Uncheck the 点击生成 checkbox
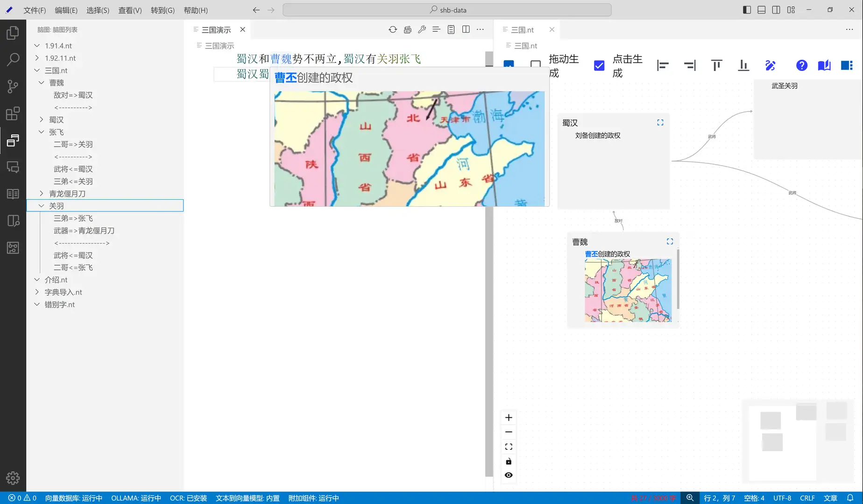Image resolution: width=863 pixels, height=504 pixels. 599,65
